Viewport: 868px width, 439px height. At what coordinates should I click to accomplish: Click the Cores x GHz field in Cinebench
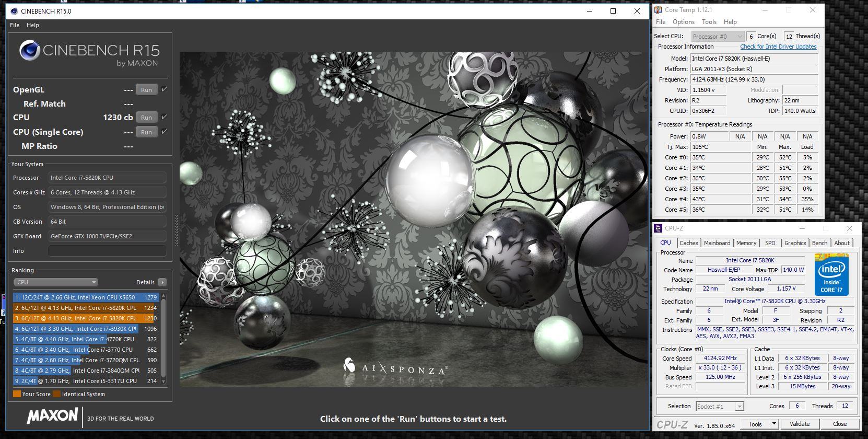point(107,192)
